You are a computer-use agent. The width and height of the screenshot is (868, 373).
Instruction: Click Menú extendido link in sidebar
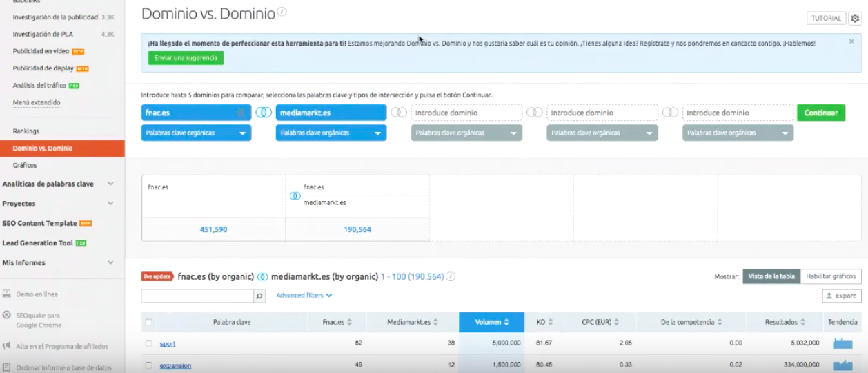coord(37,103)
